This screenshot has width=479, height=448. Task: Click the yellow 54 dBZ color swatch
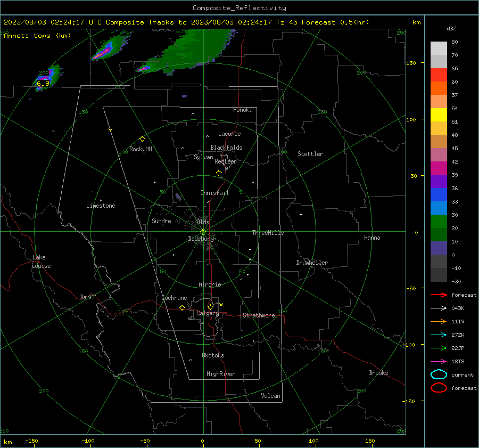pos(439,115)
